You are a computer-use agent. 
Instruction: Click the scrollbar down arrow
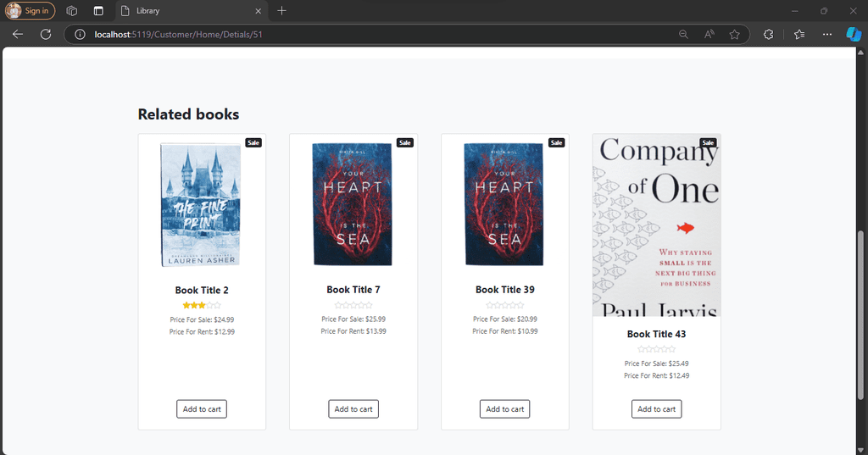pos(860,449)
